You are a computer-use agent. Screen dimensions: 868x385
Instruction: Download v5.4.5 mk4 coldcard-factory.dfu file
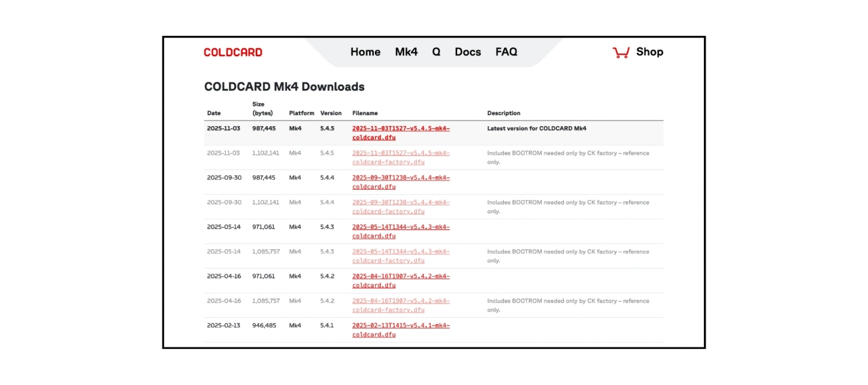[401, 157]
